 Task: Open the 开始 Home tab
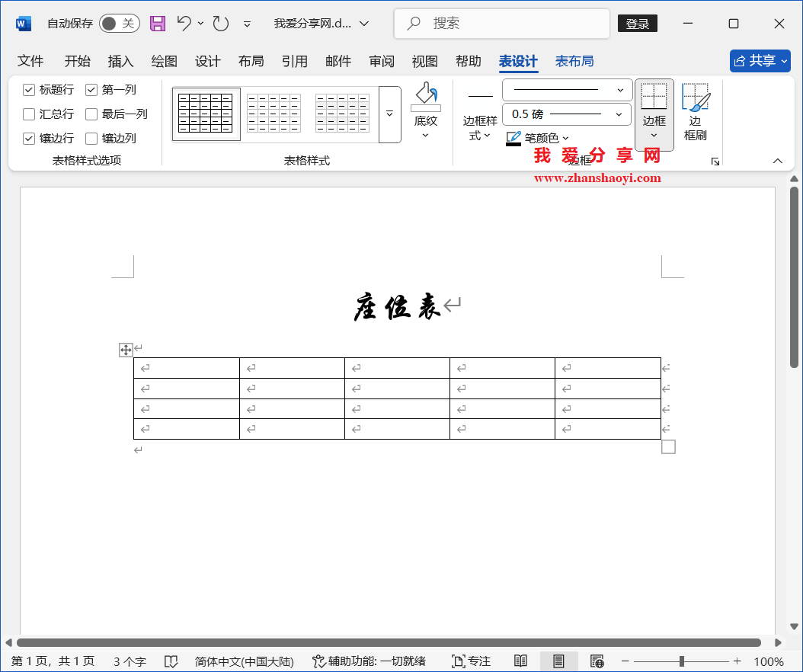(x=78, y=62)
